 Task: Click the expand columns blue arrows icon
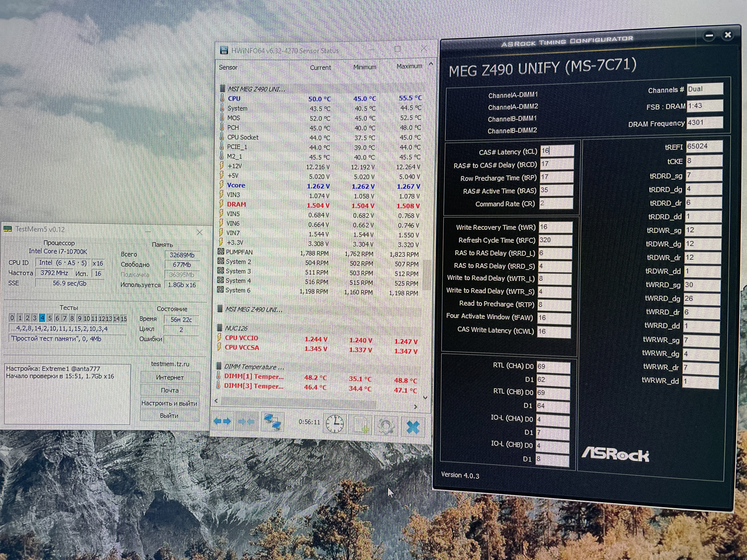tap(223, 421)
